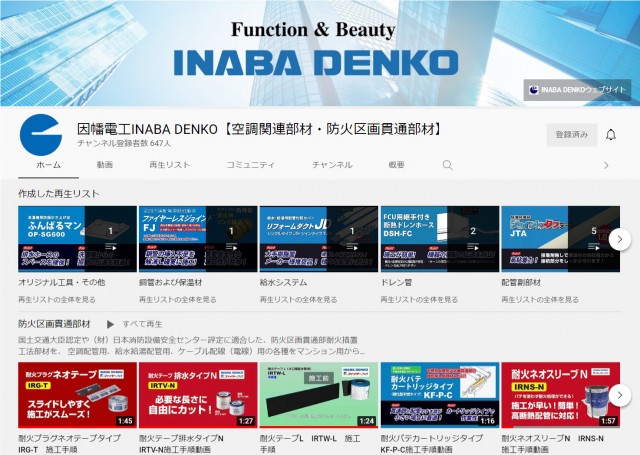Click the INABA DENKO channel avatar logo
Screen dimensions: 640x455
(41, 135)
